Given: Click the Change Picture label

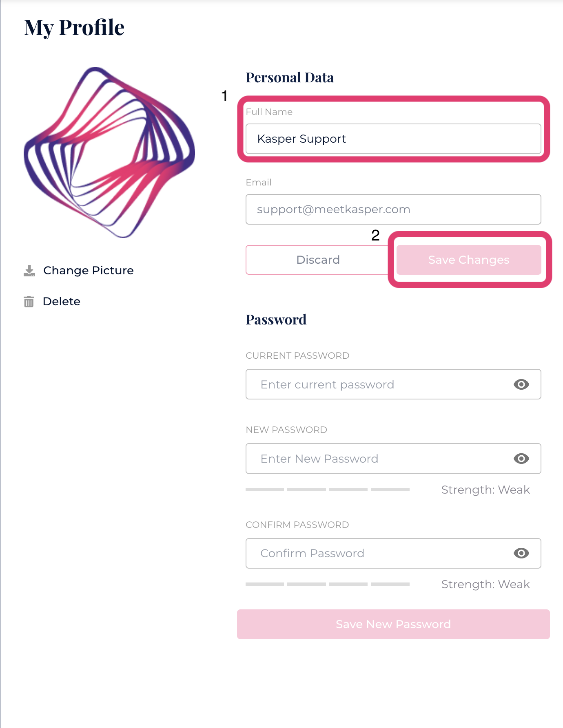Looking at the screenshot, I should pyautogui.click(x=88, y=271).
